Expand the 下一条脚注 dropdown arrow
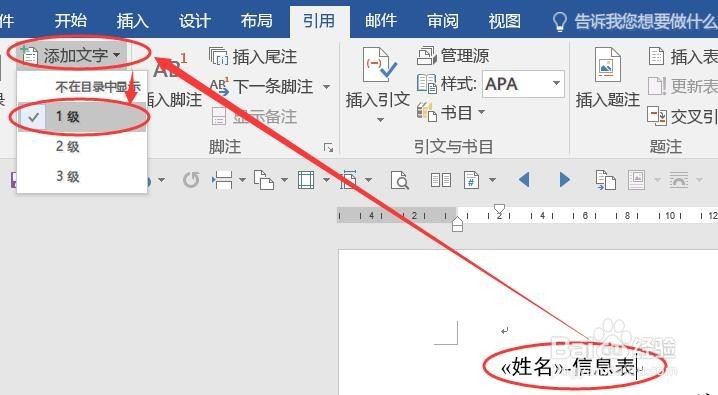 pos(326,87)
